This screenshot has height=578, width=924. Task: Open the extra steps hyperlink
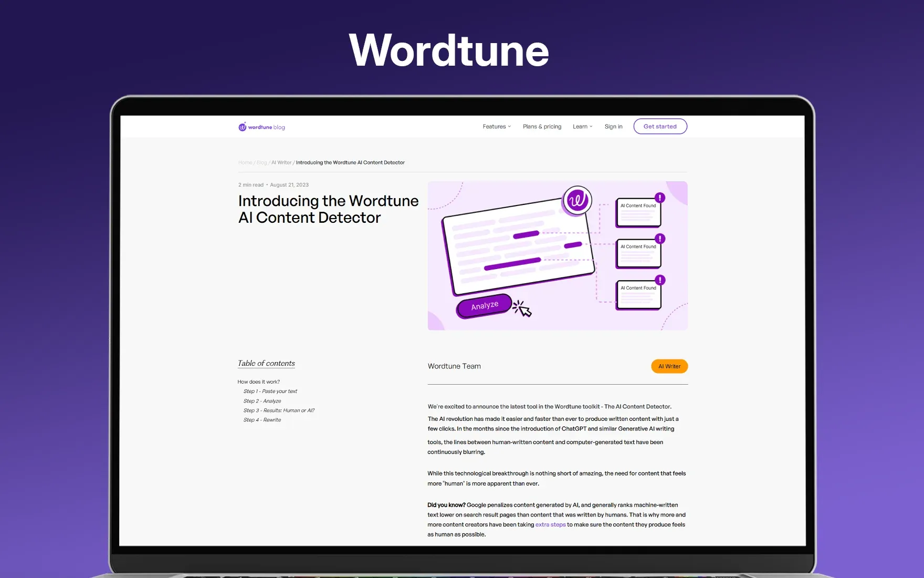click(x=550, y=525)
